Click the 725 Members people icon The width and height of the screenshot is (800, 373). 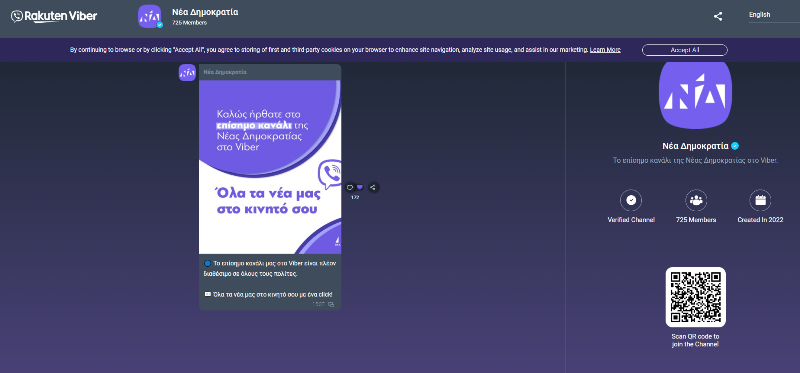[x=696, y=201]
